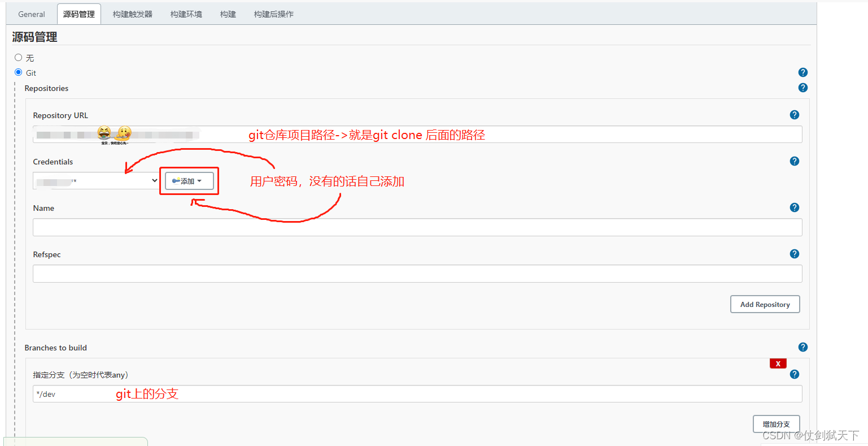Click the Repository URL label
This screenshot has width=868, height=446.
[60, 115]
